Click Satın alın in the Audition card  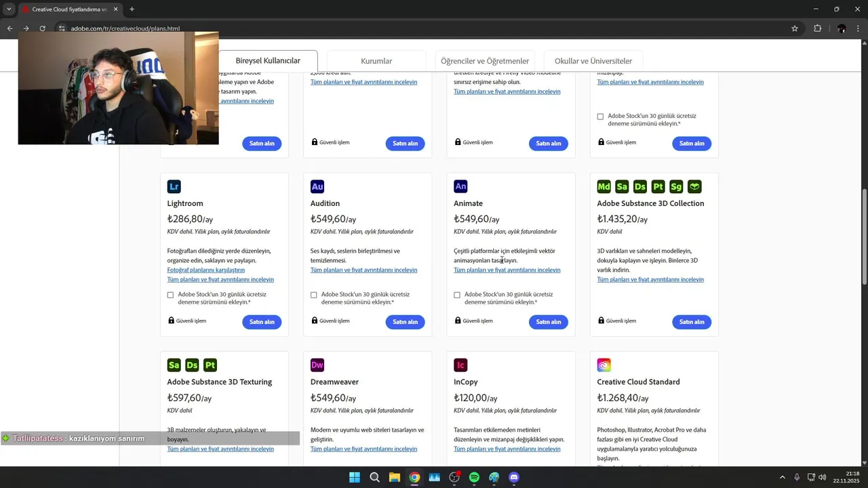pyautogui.click(x=405, y=322)
